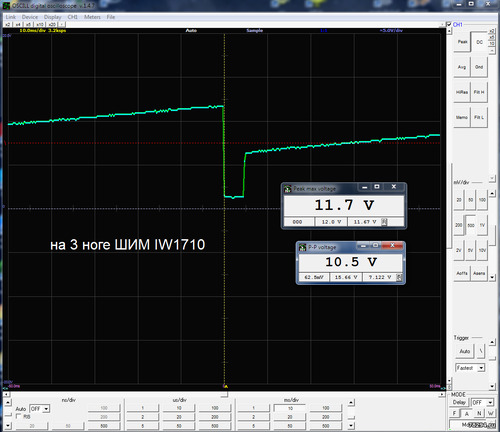Turn on Avg averaging mode

[462, 67]
